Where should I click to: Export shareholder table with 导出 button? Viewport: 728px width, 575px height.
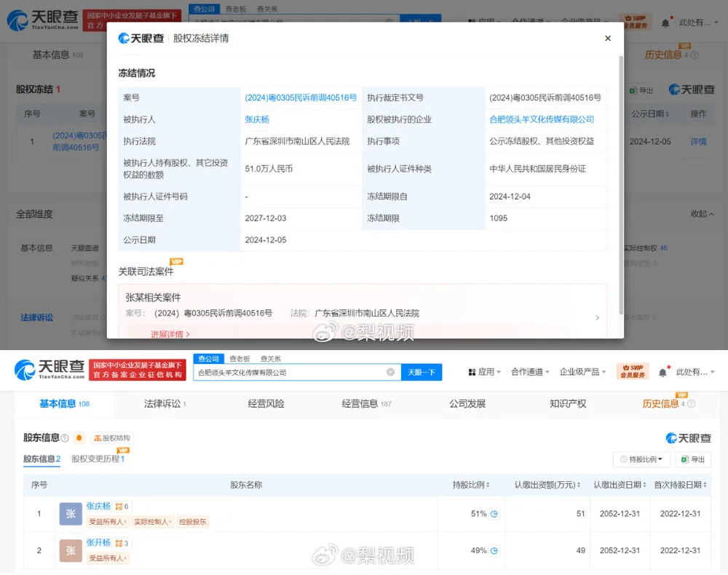[x=692, y=459]
